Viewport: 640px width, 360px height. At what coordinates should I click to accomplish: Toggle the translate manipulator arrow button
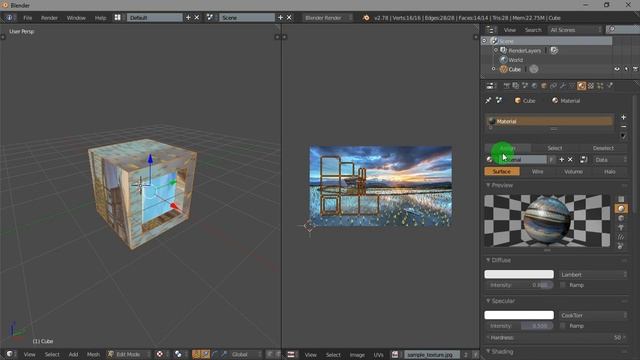click(x=205, y=354)
